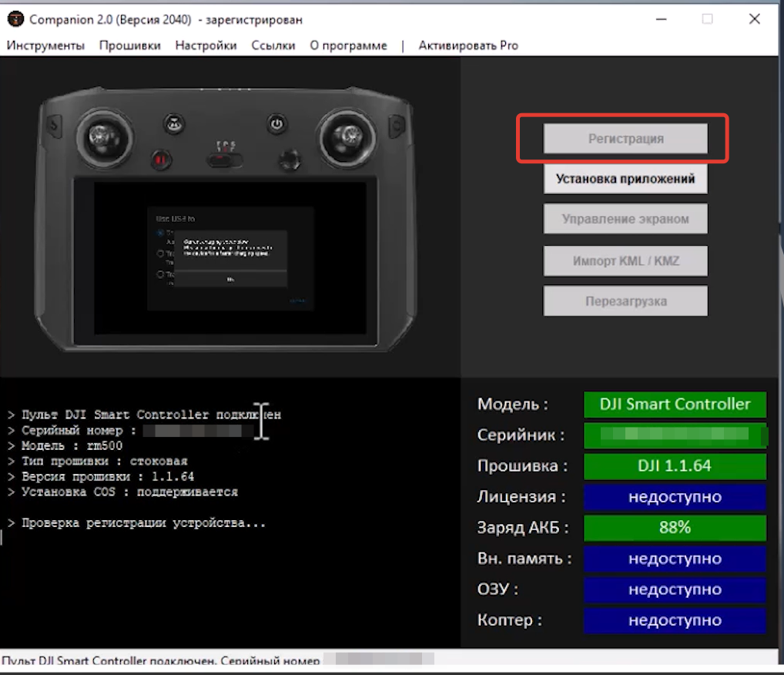Click Активировать Pro menu item

pyautogui.click(x=468, y=45)
